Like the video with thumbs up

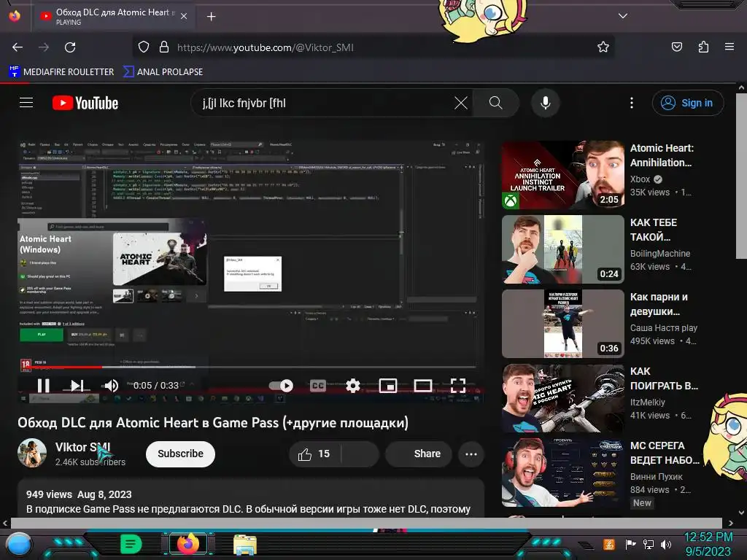click(x=314, y=454)
